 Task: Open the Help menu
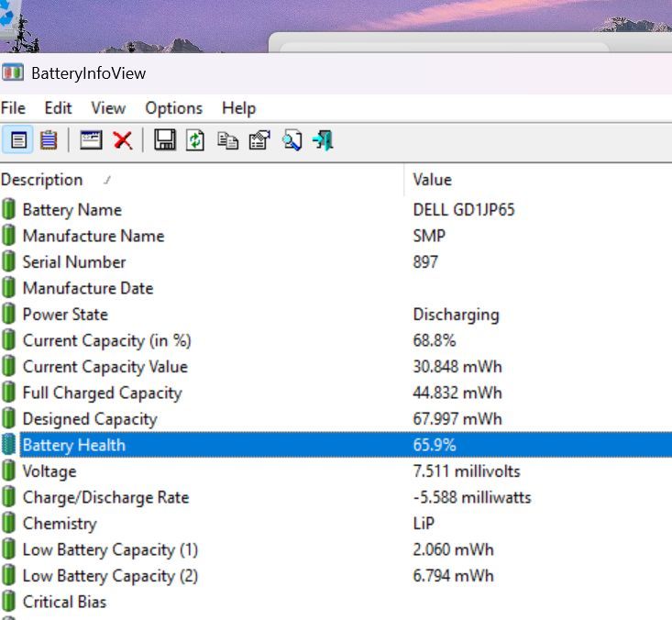(238, 108)
